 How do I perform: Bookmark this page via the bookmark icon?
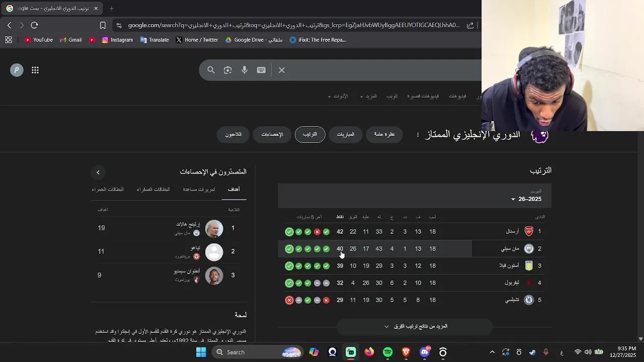tap(103, 25)
